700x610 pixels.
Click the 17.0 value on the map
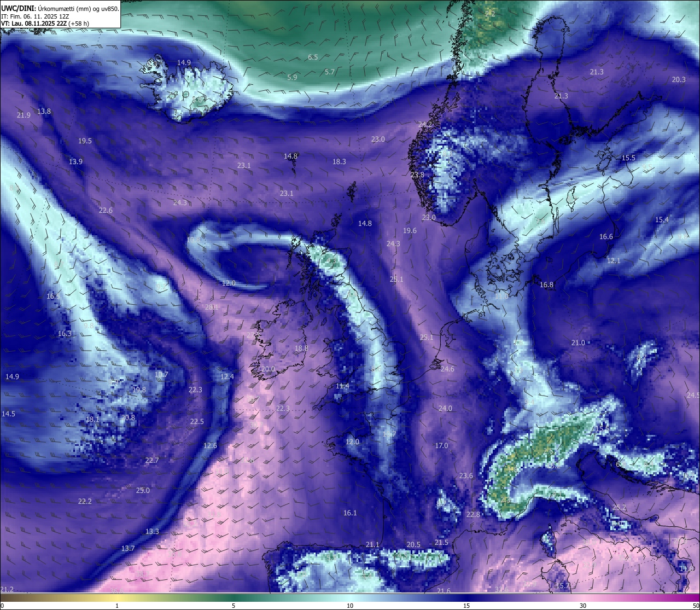[441, 446]
